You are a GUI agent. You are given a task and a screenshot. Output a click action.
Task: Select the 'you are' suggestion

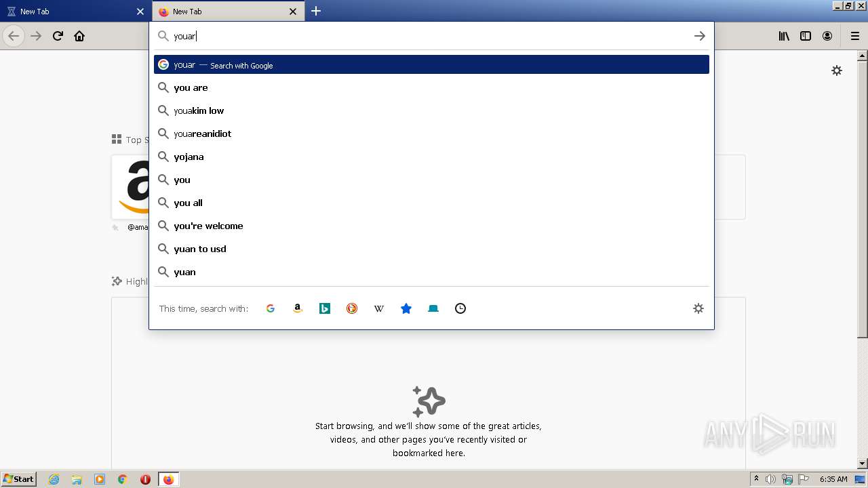pos(431,87)
